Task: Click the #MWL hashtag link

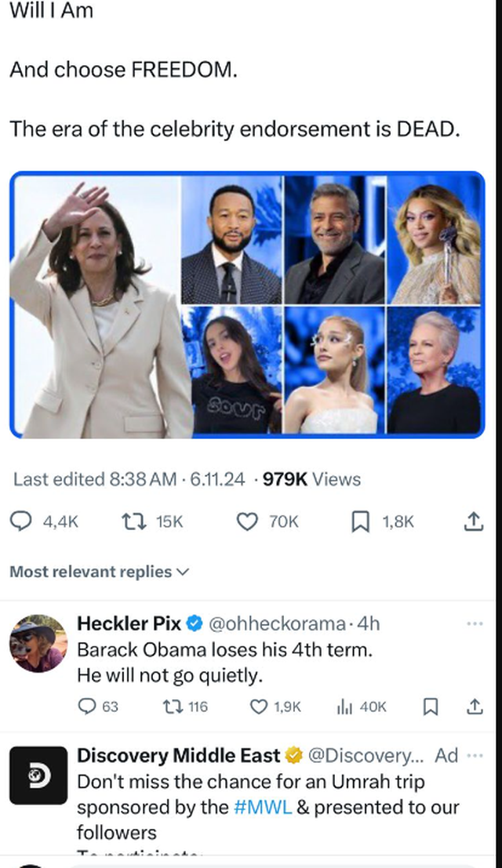Action: pyautogui.click(x=263, y=806)
